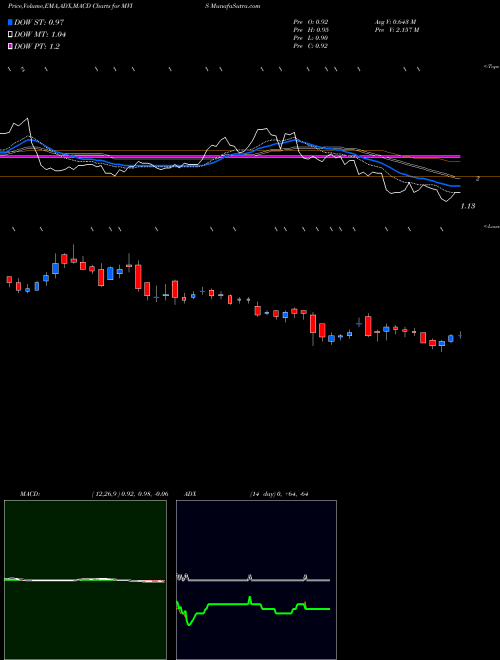Click ADX values '(14 day) 0, +64, -64'
500x660 pixels.
click(x=279, y=494)
